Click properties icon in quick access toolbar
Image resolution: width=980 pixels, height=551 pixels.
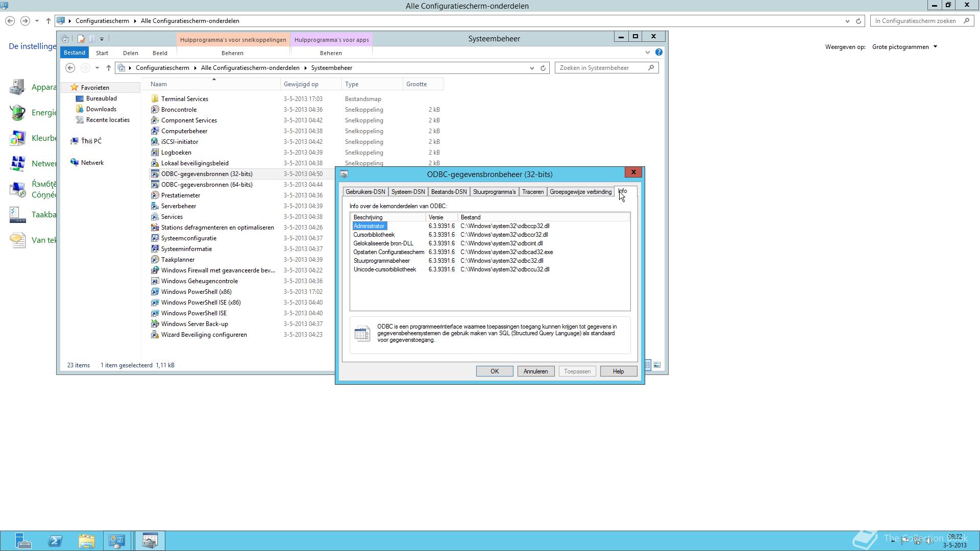pos(81,39)
